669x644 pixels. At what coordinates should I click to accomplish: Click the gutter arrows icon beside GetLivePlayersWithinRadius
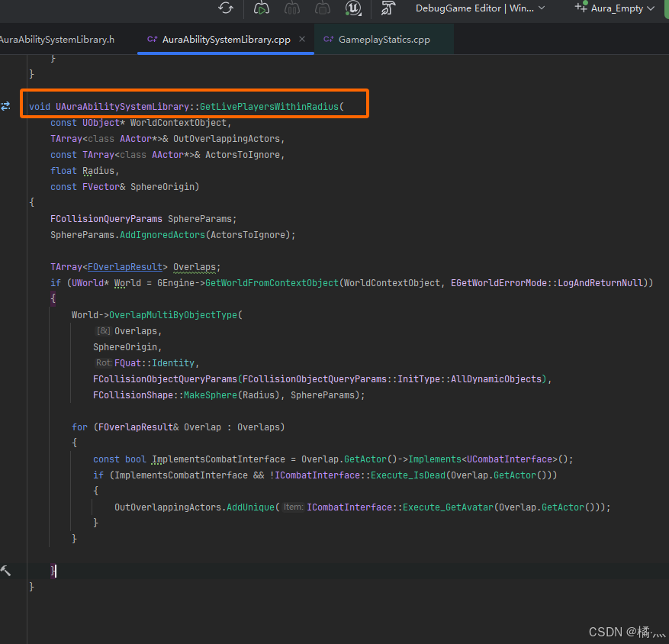pyautogui.click(x=5, y=106)
